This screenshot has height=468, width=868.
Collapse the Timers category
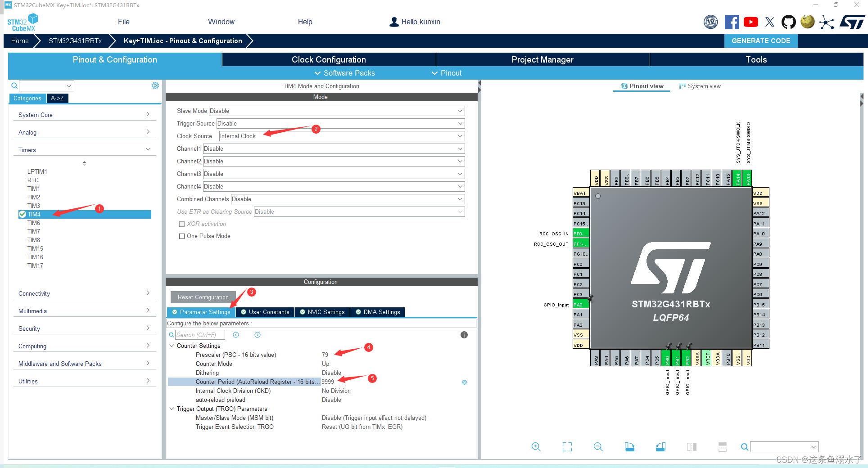tap(85, 150)
